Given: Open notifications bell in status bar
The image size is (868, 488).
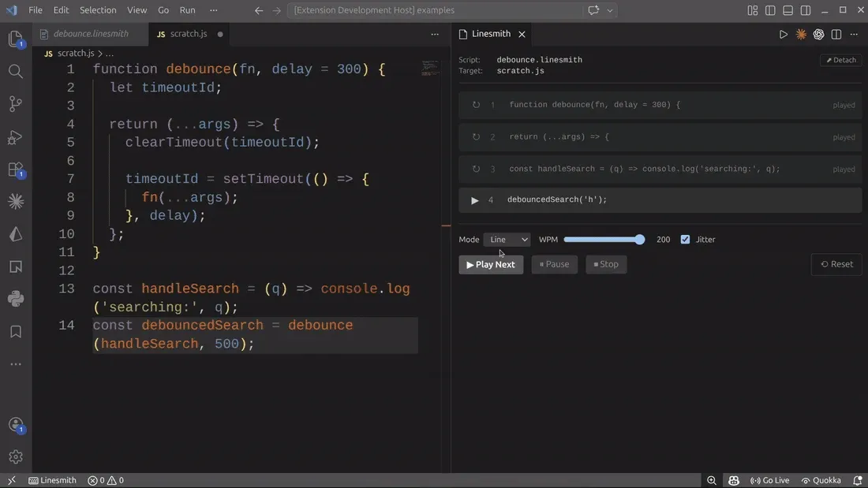Looking at the screenshot, I should tap(857, 480).
